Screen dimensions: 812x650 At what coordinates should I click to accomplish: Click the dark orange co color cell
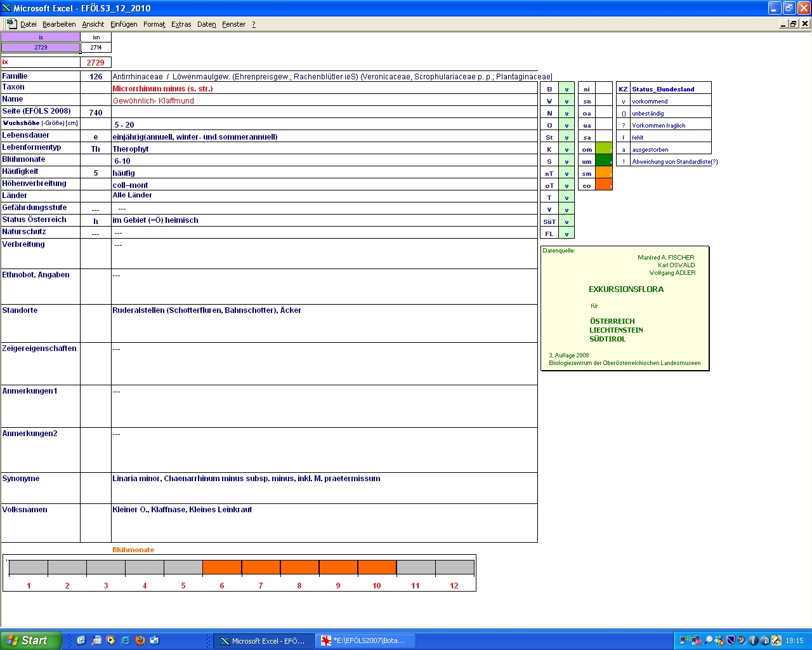click(604, 185)
